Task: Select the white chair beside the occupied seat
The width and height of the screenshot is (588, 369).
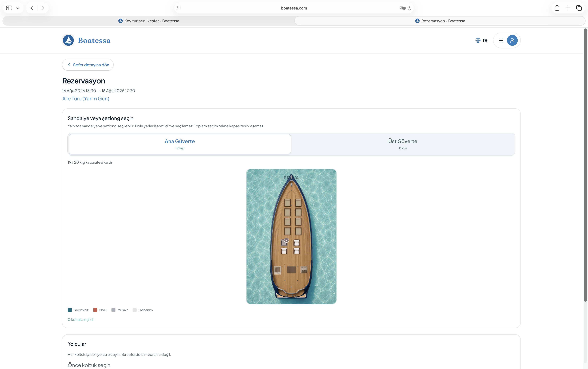Action: [297, 243]
